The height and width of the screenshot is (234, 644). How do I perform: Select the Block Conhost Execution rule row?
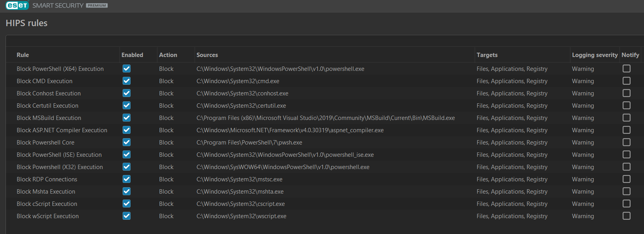pyautogui.click(x=49, y=93)
